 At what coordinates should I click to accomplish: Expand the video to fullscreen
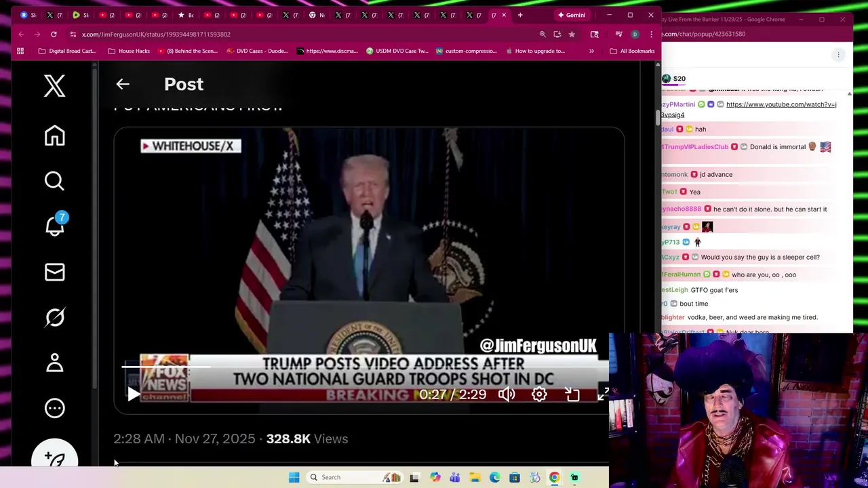pyautogui.click(x=603, y=394)
